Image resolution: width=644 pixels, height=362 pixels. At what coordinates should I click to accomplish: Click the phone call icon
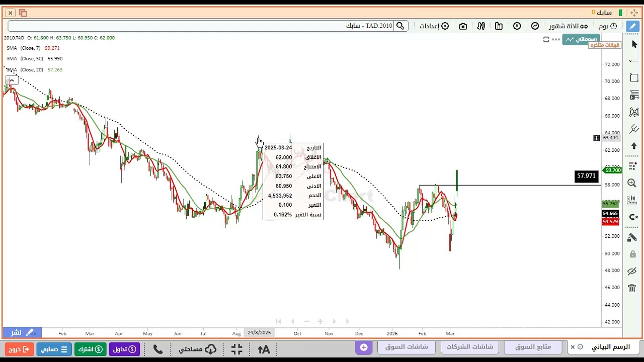pos(157,349)
